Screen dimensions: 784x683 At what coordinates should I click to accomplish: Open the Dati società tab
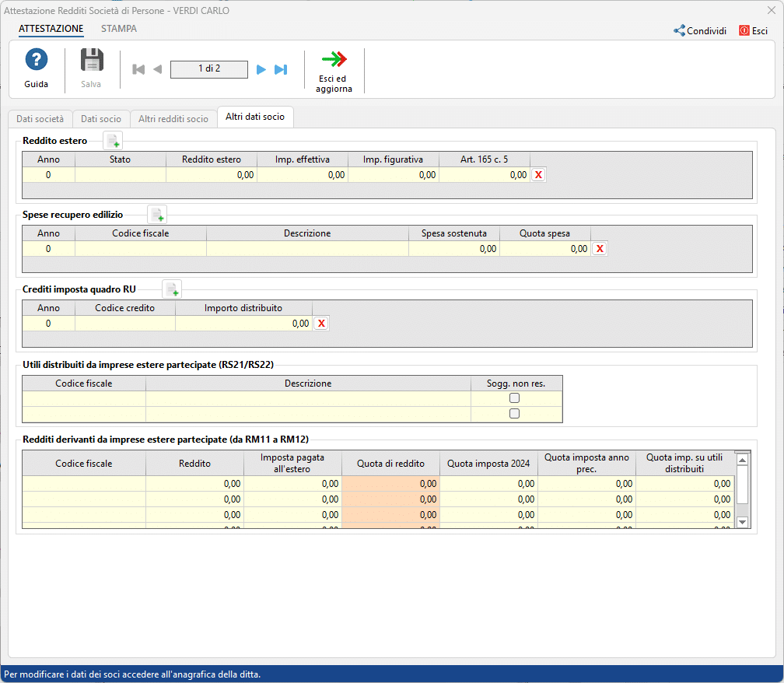pos(40,119)
